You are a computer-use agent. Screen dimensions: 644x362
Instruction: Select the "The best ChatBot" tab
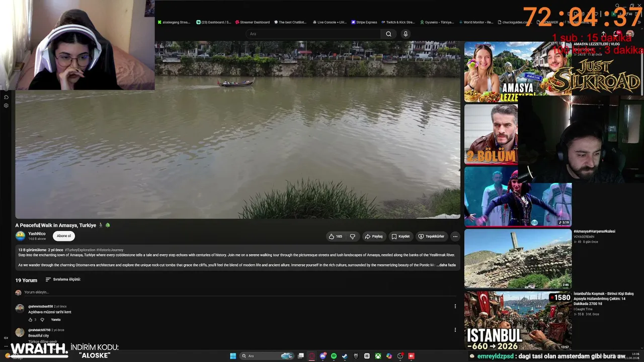click(x=290, y=22)
